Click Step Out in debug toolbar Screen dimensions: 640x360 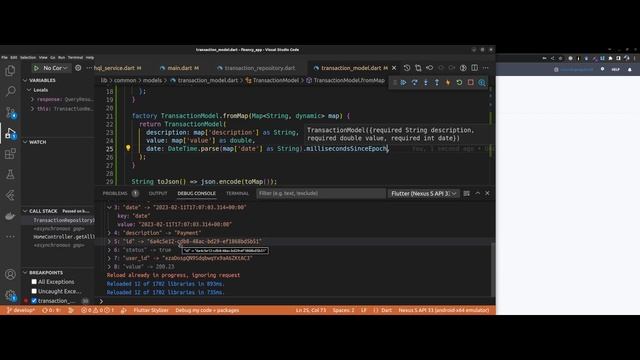click(x=437, y=82)
